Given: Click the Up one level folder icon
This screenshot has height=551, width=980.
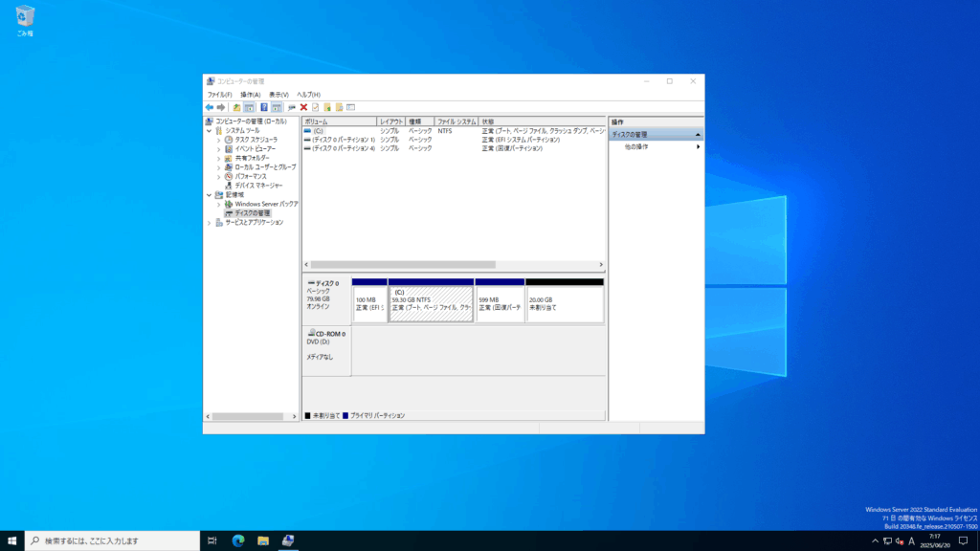Looking at the screenshot, I should [236, 107].
